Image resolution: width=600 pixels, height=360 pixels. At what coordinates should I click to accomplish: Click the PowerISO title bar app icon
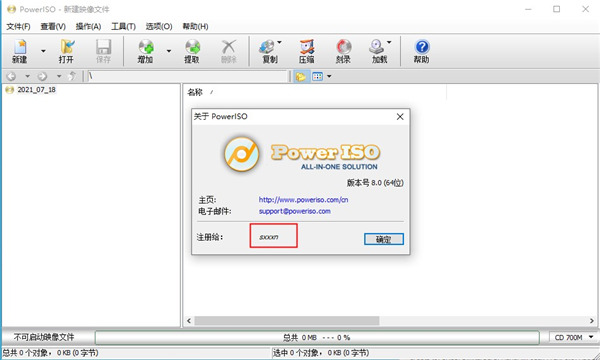11,9
